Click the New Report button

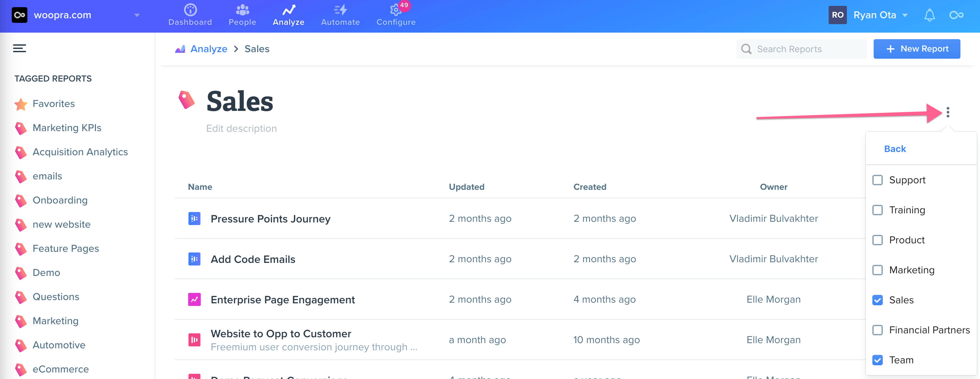916,49
